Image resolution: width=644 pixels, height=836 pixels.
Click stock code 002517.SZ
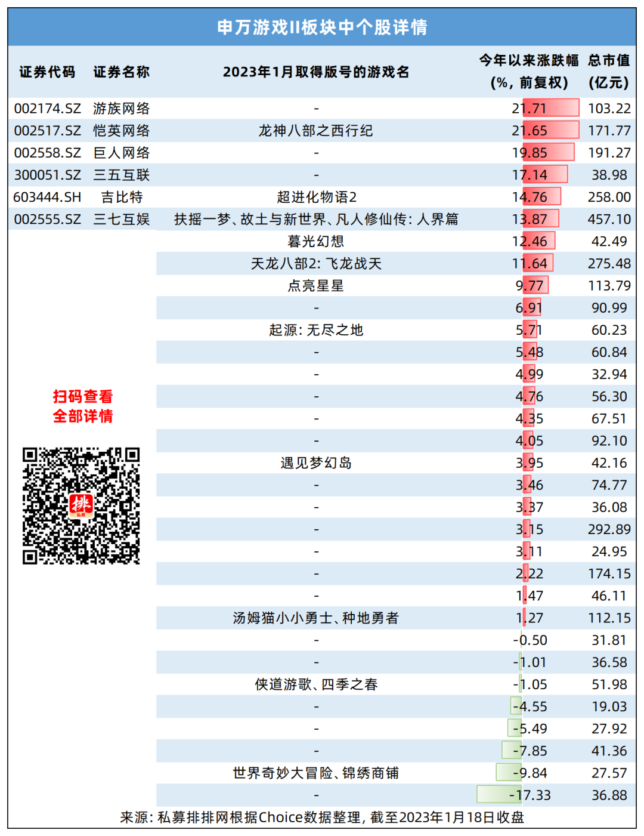coord(48,131)
